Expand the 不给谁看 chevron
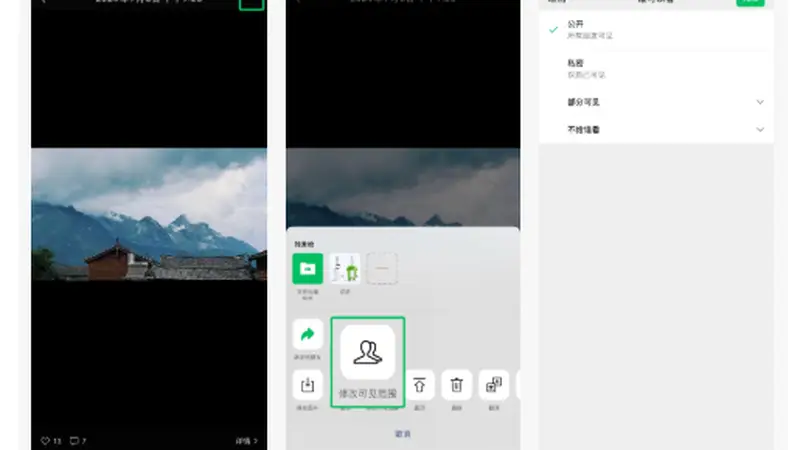The width and height of the screenshot is (800, 450). [760, 130]
